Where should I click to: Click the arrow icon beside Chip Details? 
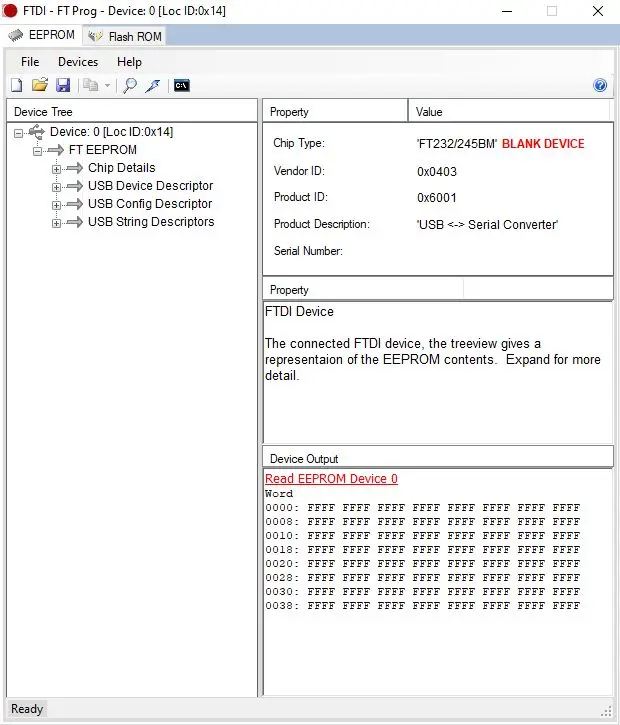coord(74,168)
